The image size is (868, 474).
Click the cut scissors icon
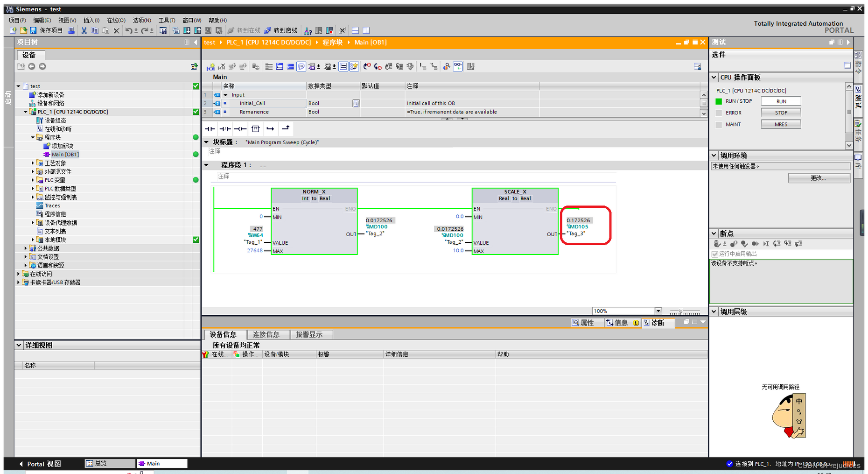[84, 30]
